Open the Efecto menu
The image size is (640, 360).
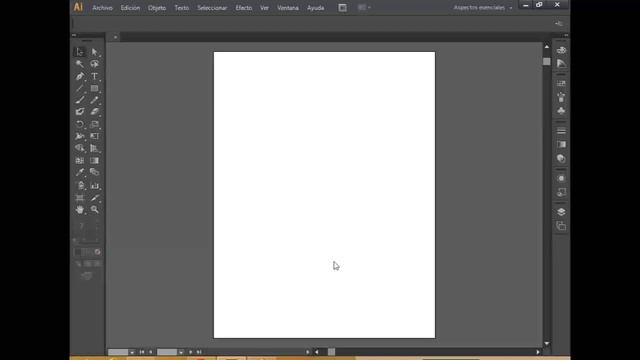[x=244, y=8]
